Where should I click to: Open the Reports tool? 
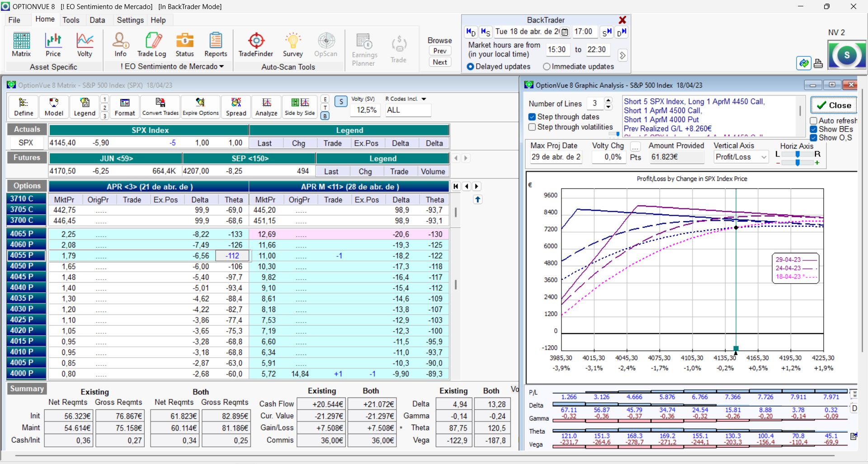pos(216,44)
